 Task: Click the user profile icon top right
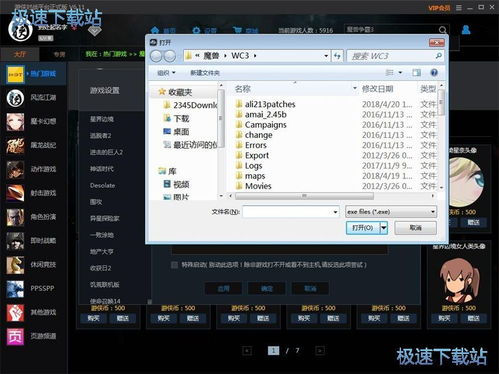click(466, 30)
